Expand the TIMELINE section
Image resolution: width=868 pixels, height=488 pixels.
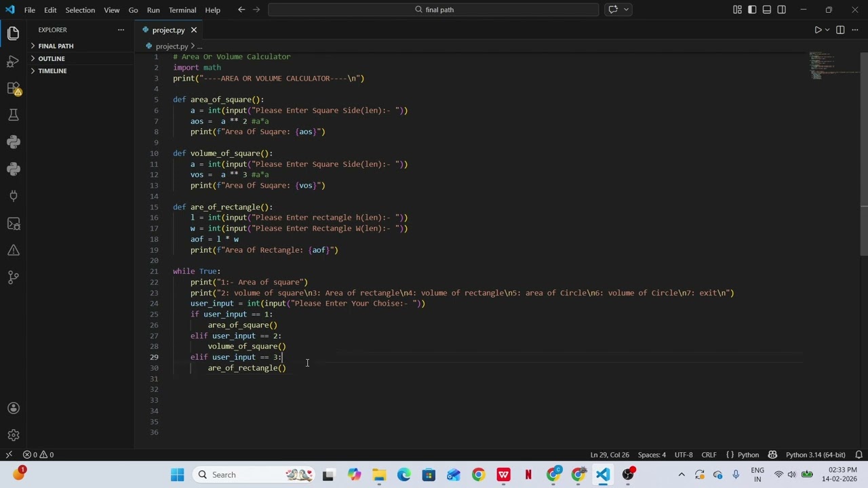click(81, 70)
